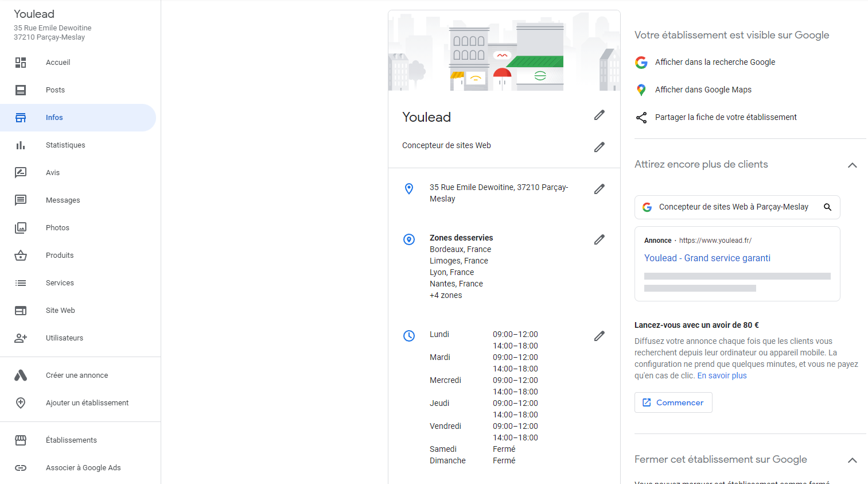The width and height of the screenshot is (868, 484).
Task: Open the Accueil menu item
Action: [78, 63]
